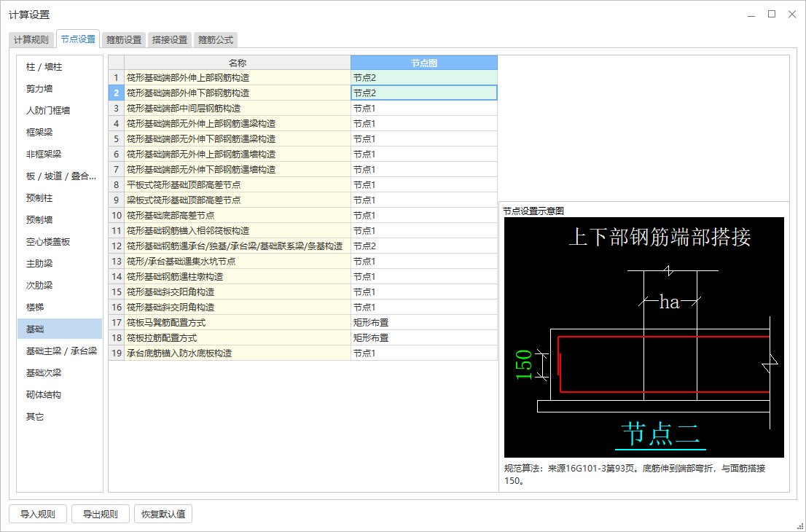Screen dimensions: 806x532
Task: Click 恢复默认值 to restore defaults
Action: (x=163, y=514)
